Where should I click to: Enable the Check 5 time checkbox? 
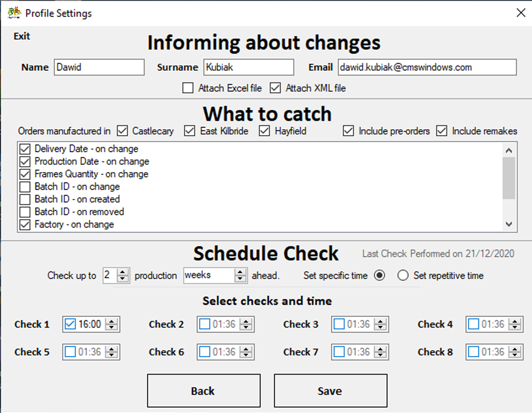(70, 352)
